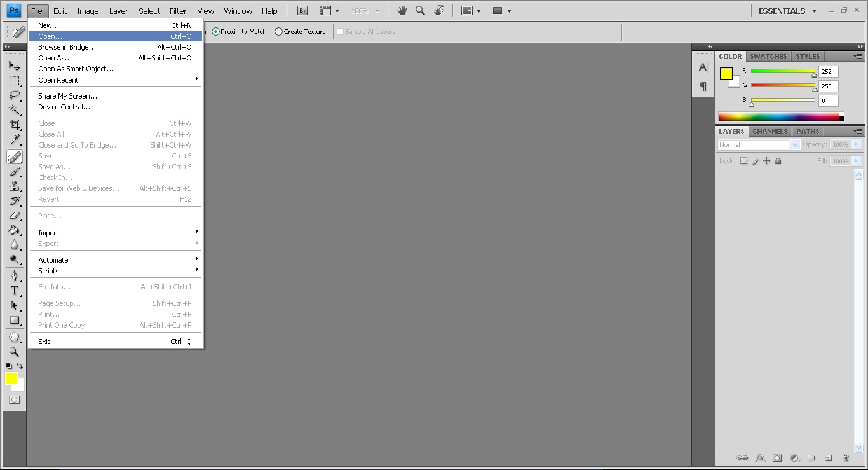Click the R color slider
The width and height of the screenshot is (868, 470).
tap(783, 71)
